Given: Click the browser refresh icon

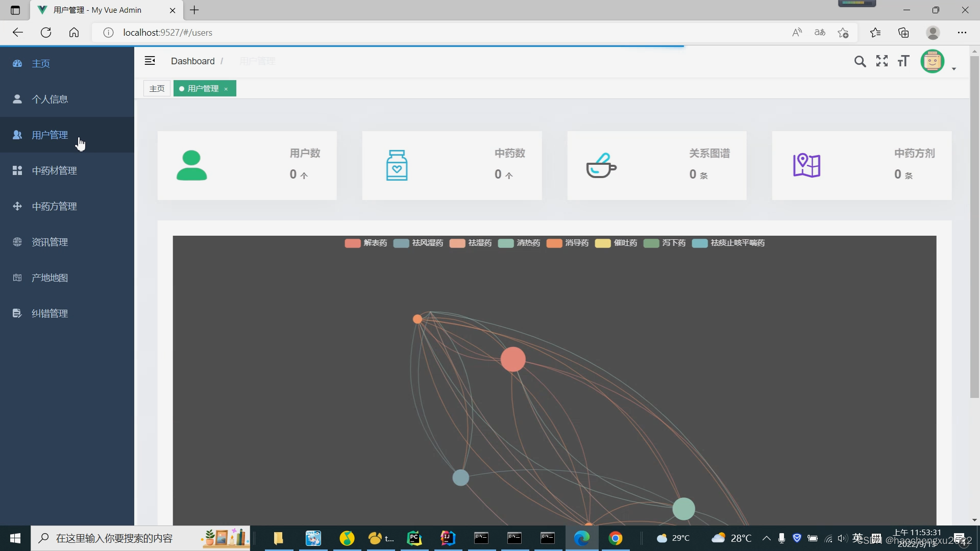Looking at the screenshot, I should 46,32.
